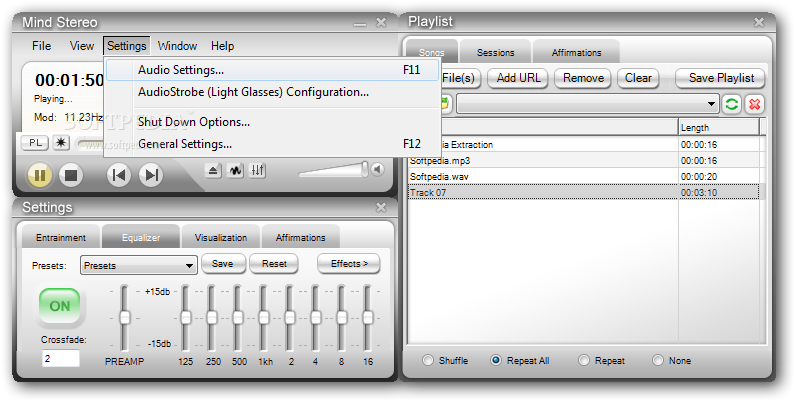Click the Settings menu bar item
This screenshot has width=796, height=402.
126,46
